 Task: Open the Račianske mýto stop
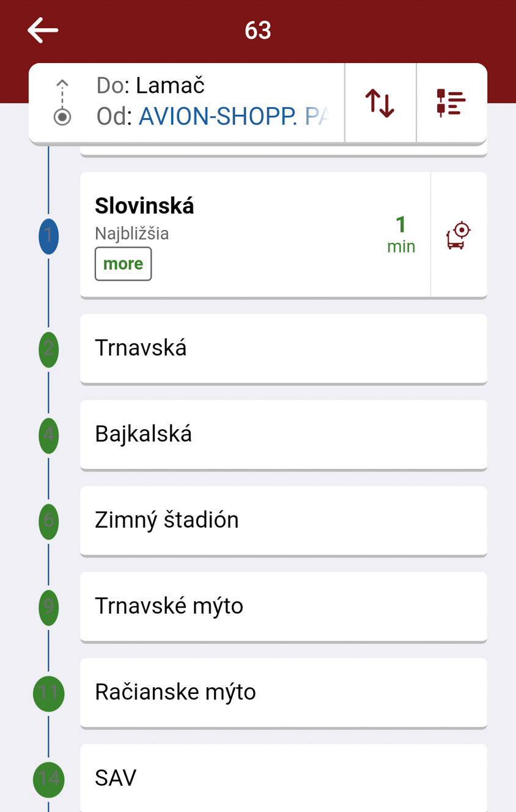tap(284, 693)
